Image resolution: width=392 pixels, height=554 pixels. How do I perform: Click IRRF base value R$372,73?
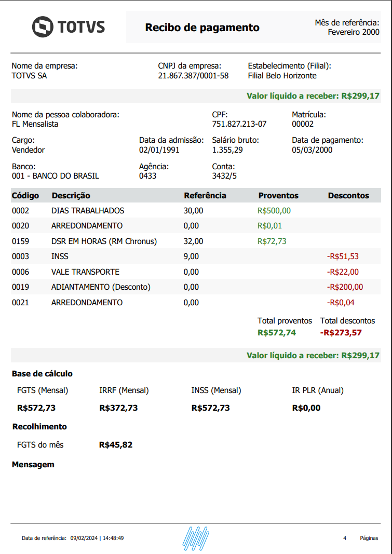click(119, 408)
